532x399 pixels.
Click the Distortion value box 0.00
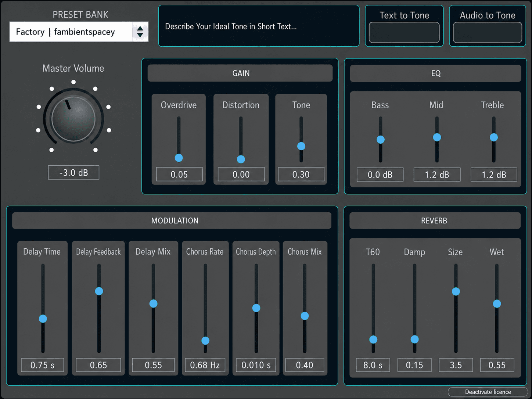click(x=241, y=175)
